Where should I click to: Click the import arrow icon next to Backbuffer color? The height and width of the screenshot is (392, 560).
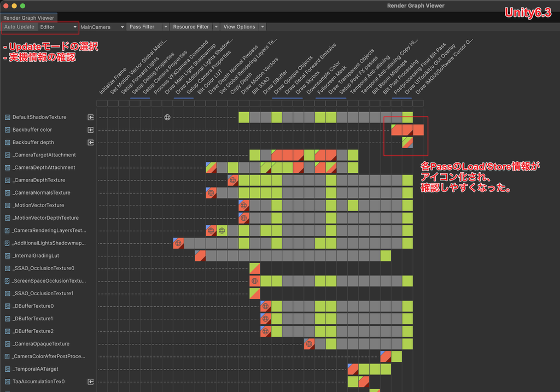coord(91,130)
